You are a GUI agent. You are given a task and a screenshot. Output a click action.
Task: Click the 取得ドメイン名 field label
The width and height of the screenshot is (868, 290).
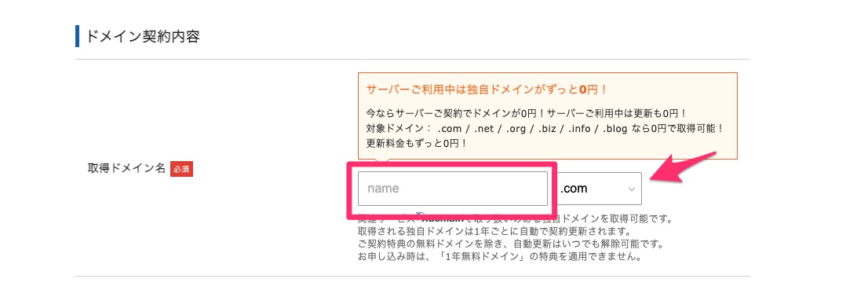pyautogui.click(x=127, y=168)
